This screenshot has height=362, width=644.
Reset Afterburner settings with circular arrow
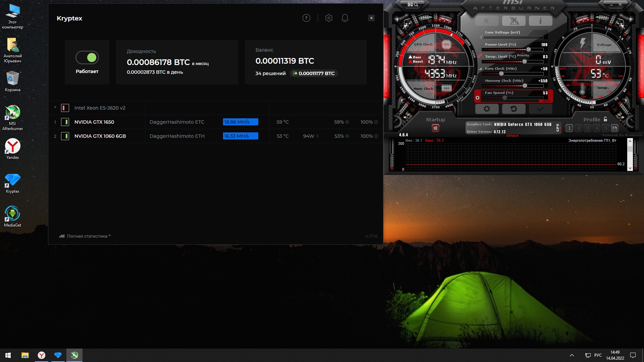[x=514, y=109]
